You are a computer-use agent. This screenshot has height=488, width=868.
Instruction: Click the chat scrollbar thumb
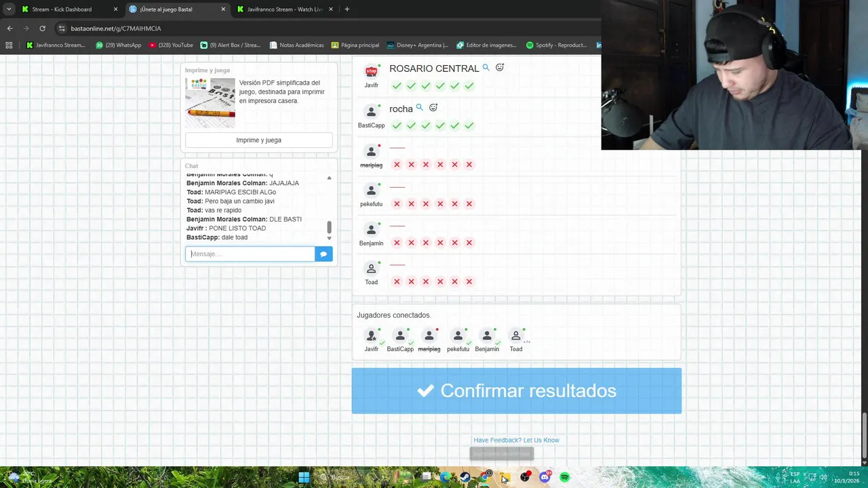(x=329, y=227)
